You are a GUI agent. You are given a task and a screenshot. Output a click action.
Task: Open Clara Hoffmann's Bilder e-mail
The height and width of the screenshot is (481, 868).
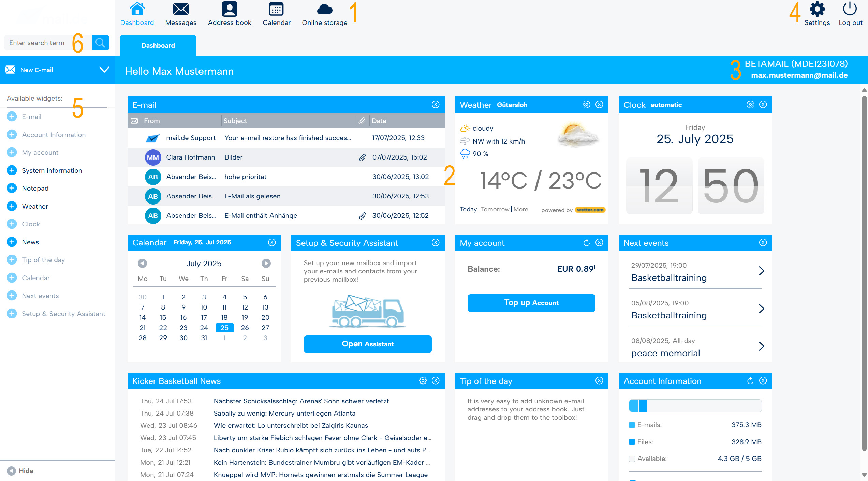pyautogui.click(x=286, y=157)
